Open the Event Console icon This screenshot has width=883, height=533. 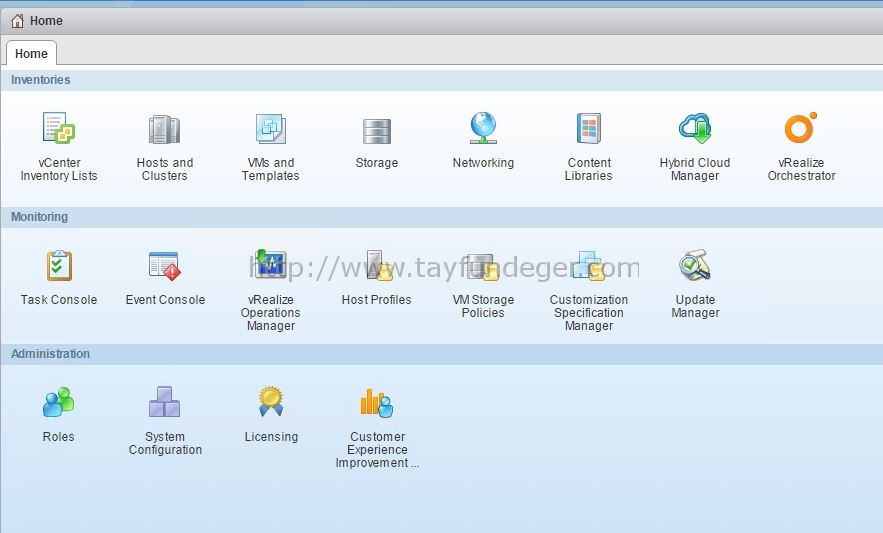(x=165, y=266)
